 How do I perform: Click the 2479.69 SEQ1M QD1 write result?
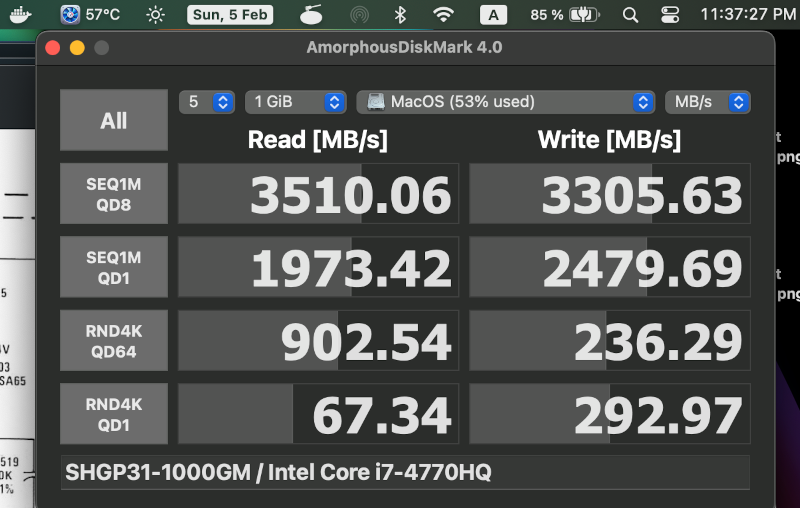(x=610, y=267)
